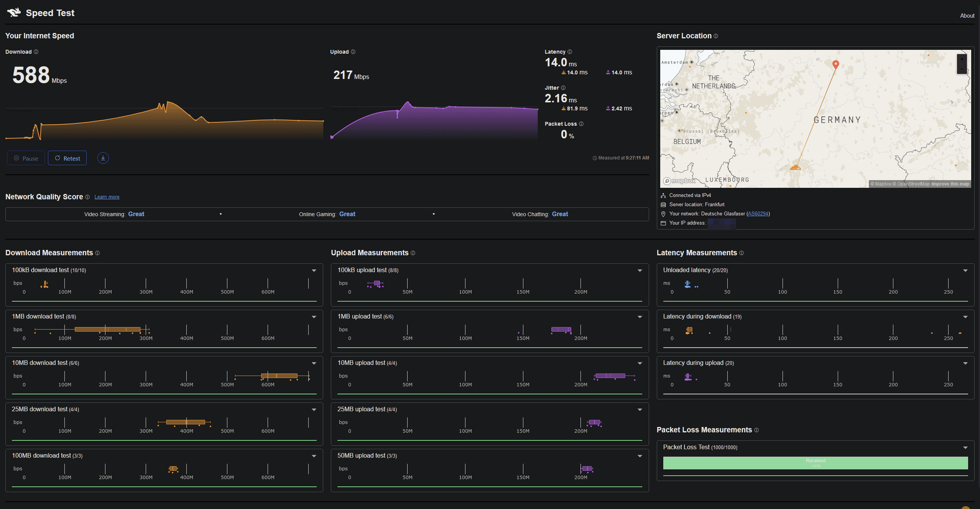980x509 pixels.
Task: Click the download results icon button
Action: coord(103,158)
